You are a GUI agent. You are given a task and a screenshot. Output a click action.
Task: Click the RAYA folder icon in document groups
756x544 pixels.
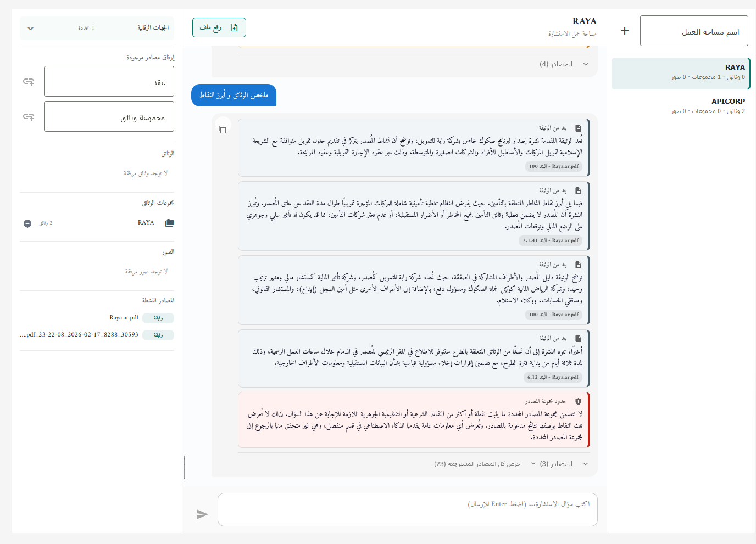coord(169,223)
